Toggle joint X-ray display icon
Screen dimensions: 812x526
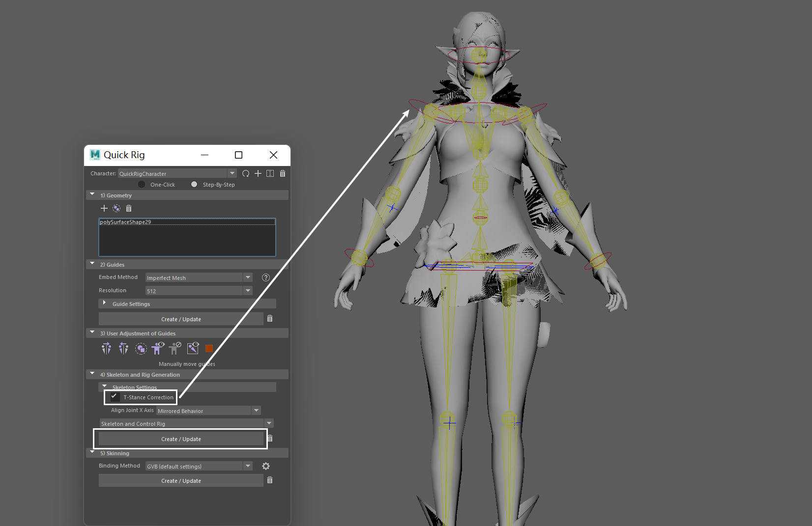click(193, 348)
